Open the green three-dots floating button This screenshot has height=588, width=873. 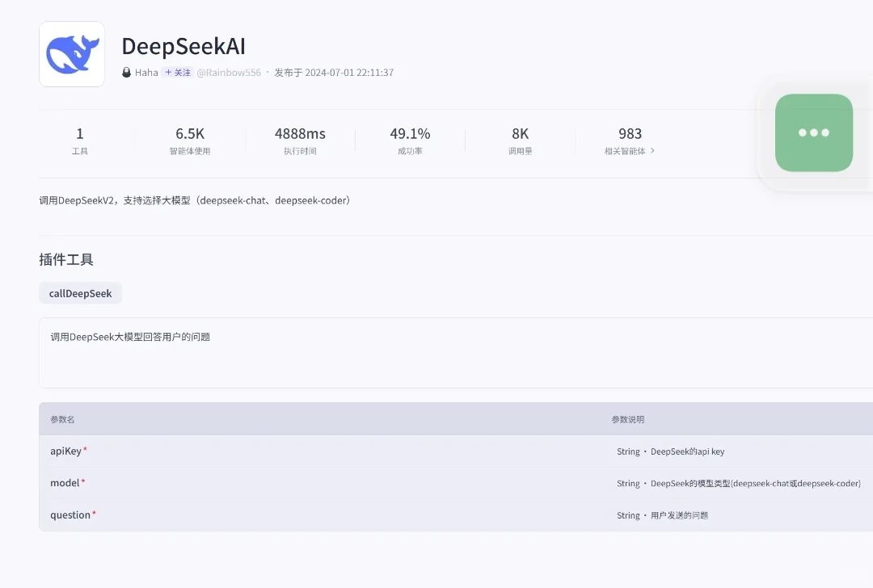[814, 132]
